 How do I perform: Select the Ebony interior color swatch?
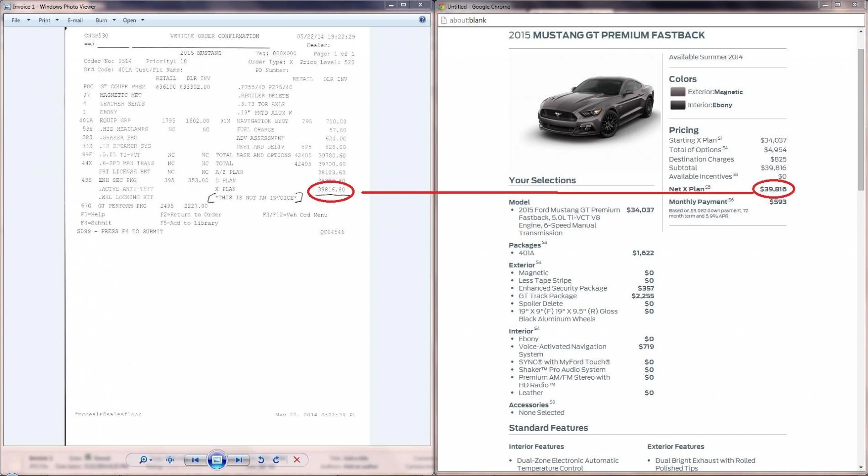coord(677,105)
